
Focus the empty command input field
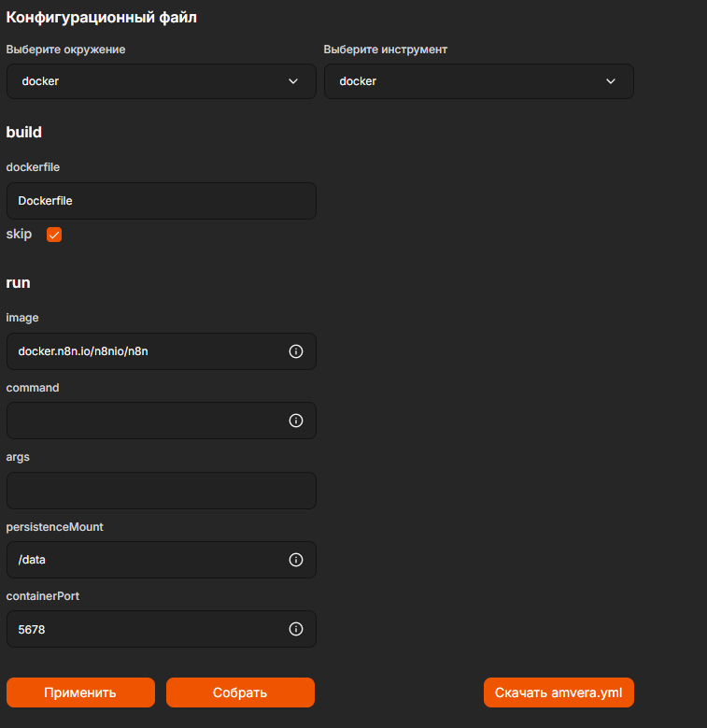click(x=162, y=421)
